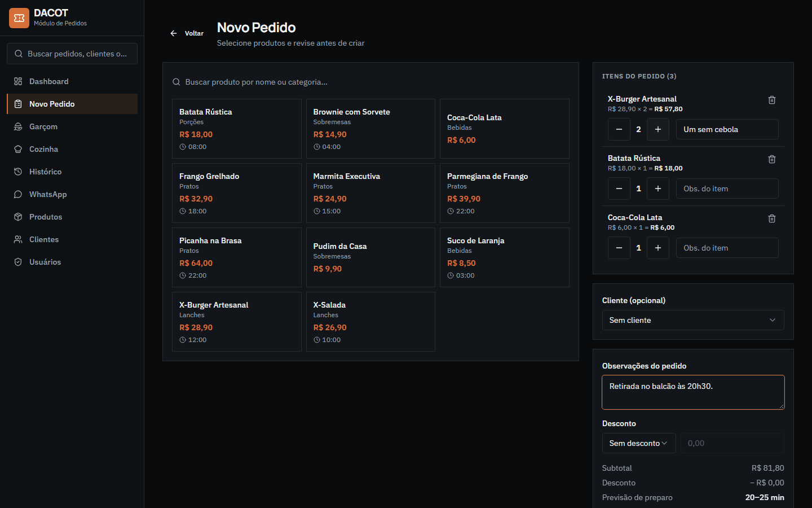This screenshot has width=812, height=508.
Task: Trash the Coca-Cola Lata order item
Action: (x=772, y=218)
